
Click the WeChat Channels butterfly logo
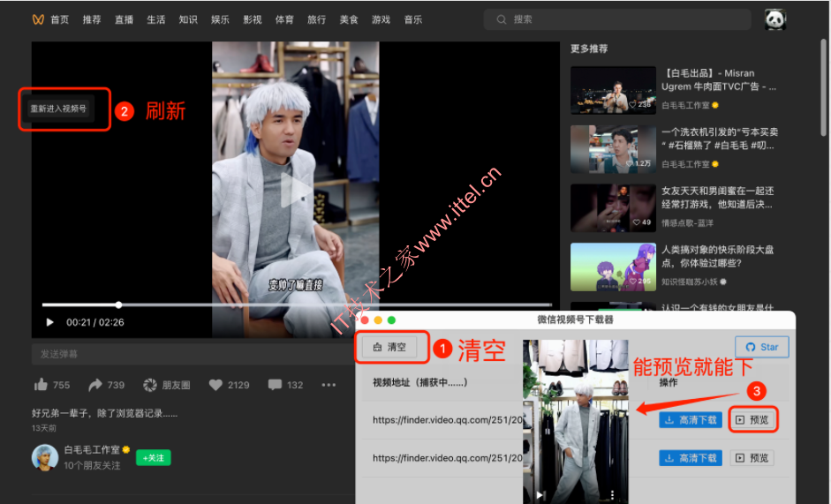(38, 19)
